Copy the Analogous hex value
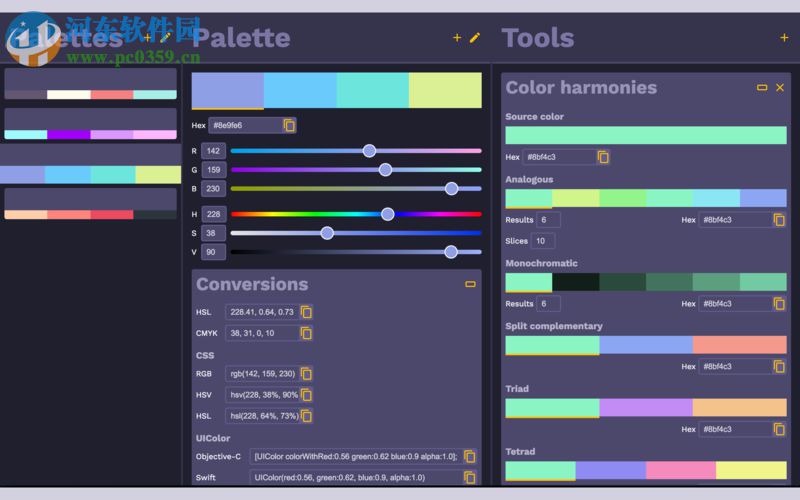Image resolution: width=800 pixels, height=500 pixels. pos(779,220)
